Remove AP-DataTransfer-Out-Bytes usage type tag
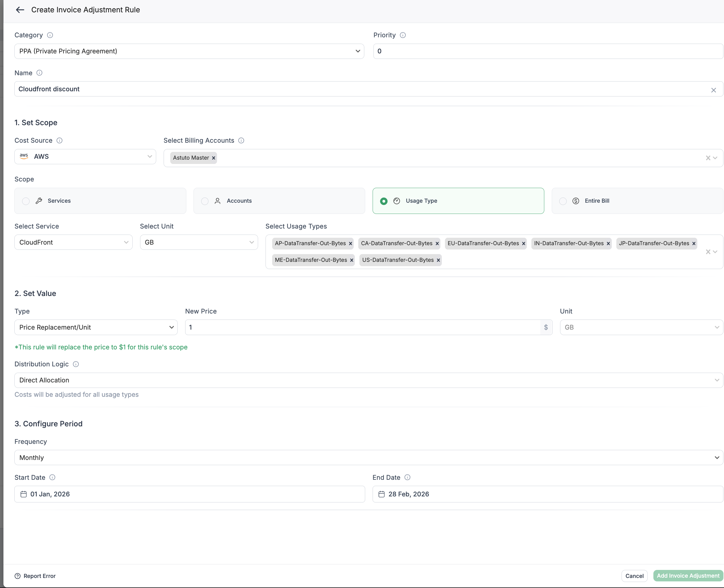Viewport: 724px width, 588px height. 350,243
